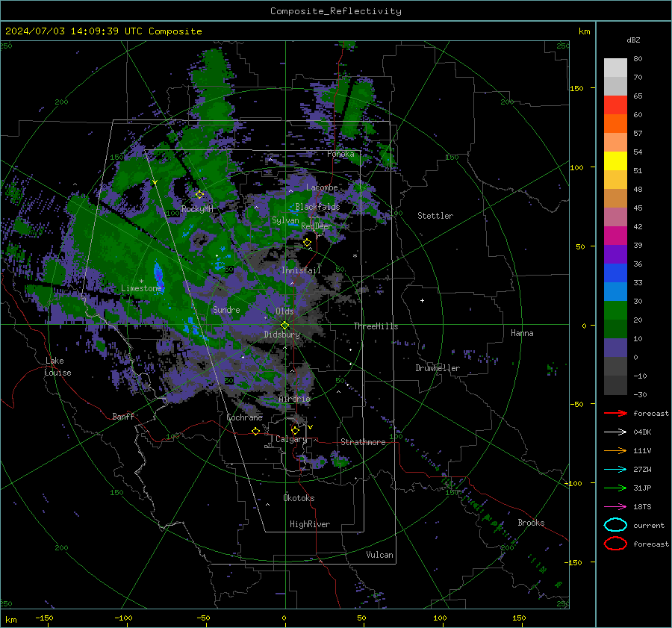The height and width of the screenshot is (628, 672).
Task: Click the Strathmore city label
Action: (363, 442)
